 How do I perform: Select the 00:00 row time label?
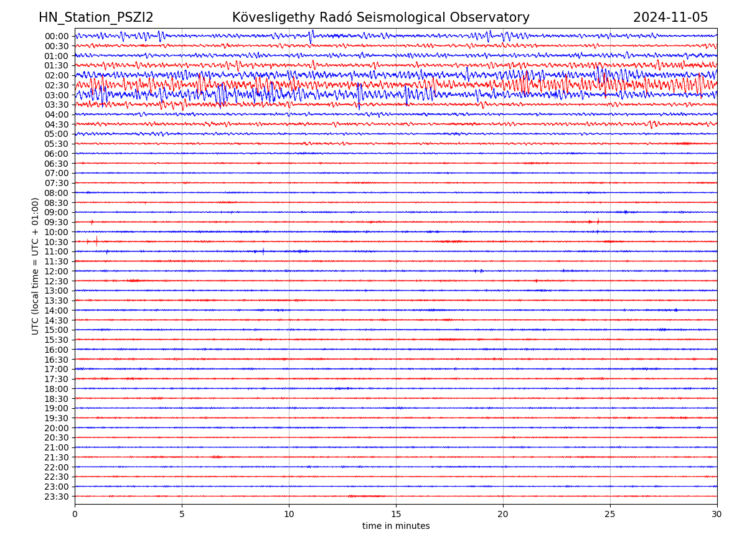point(56,36)
